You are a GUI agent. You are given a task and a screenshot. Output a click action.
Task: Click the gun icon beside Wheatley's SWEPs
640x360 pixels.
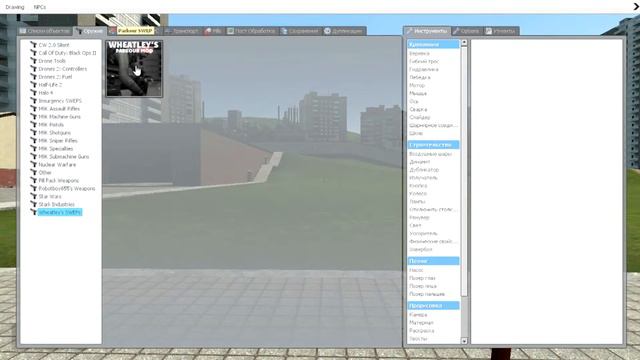pos(33,212)
